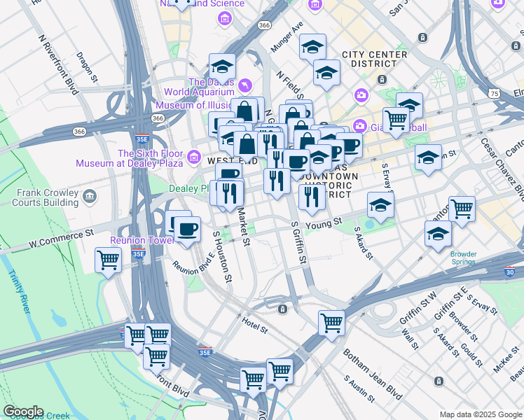Select the Sixth Floor Museum icon

pos(194,157)
